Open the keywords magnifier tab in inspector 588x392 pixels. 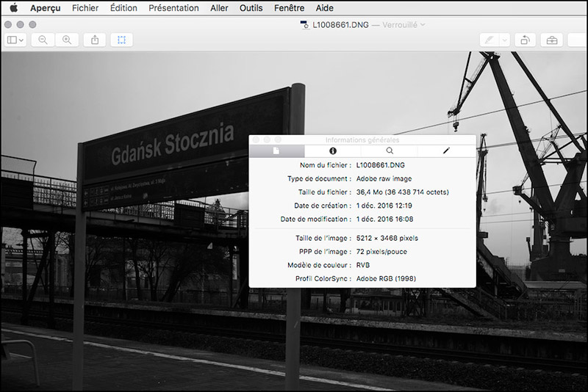click(390, 150)
